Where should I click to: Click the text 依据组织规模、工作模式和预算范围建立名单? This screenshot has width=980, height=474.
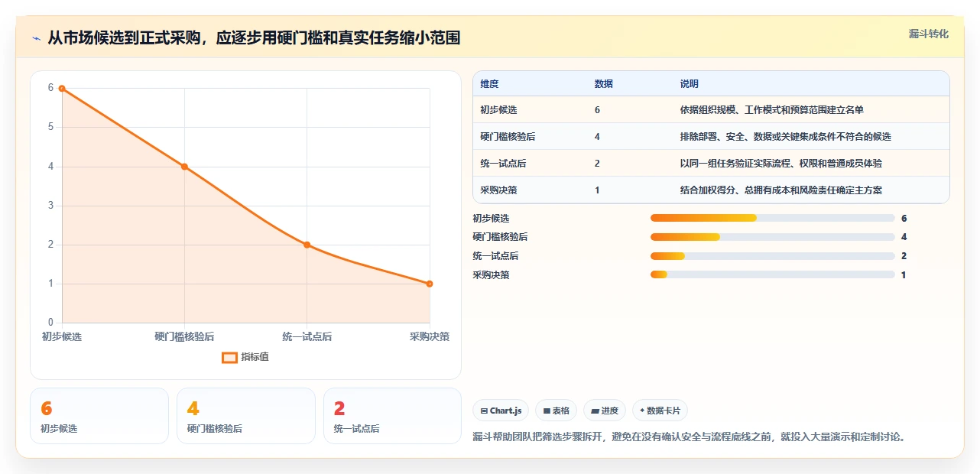pyautogui.click(x=772, y=110)
